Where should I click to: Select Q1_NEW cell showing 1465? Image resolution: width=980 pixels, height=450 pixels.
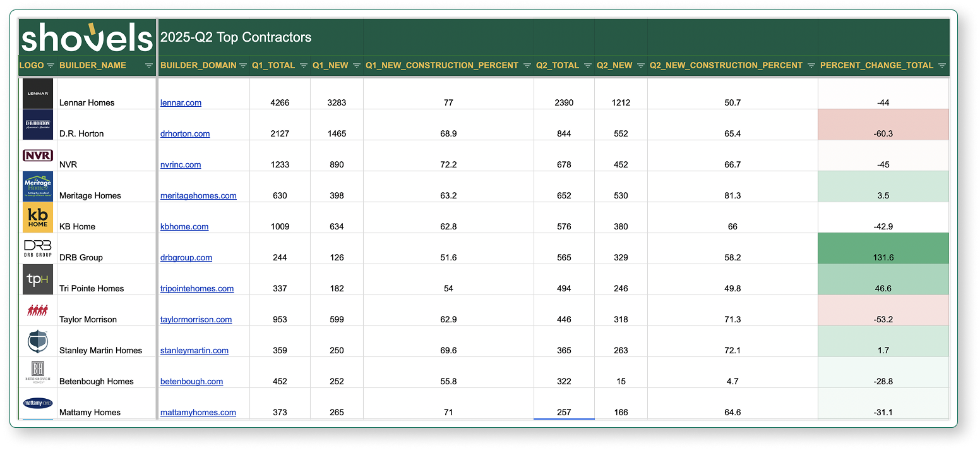pyautogui.click(x=337, y=125)
